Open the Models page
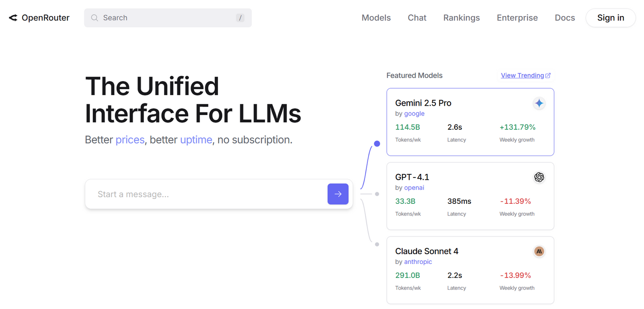This screenshot has height=309, width=644. (376, 18)
